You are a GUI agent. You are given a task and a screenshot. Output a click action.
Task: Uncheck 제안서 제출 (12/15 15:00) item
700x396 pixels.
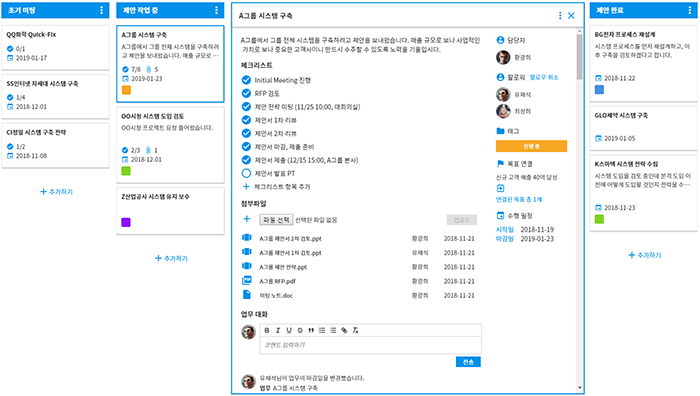[246, 160]
